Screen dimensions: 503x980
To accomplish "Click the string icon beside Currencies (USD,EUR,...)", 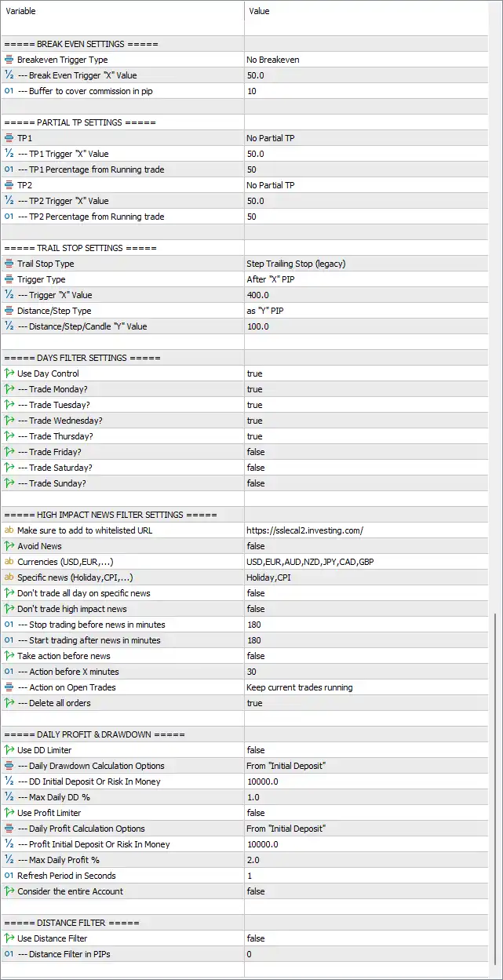I will pos(9,562).
